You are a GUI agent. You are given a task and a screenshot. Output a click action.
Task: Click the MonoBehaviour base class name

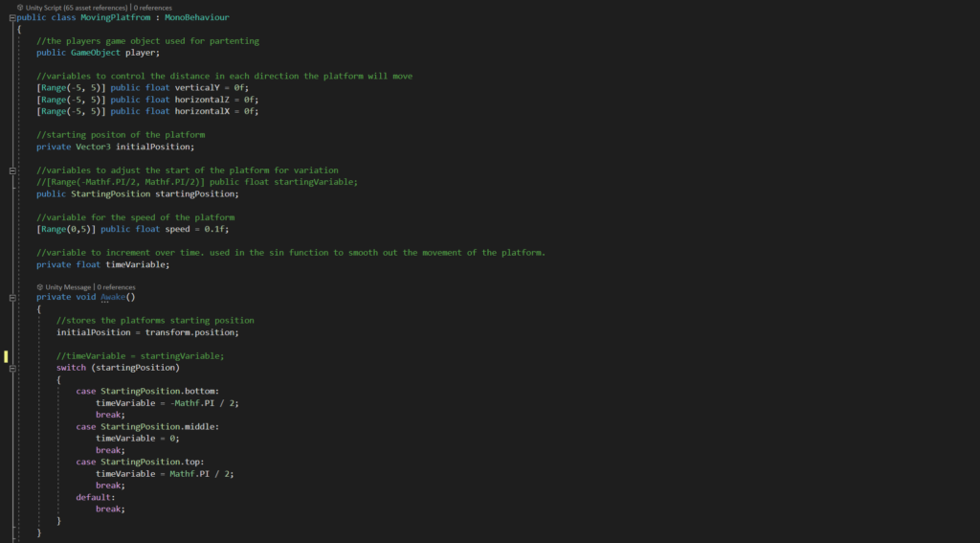[x=197, y=17]
